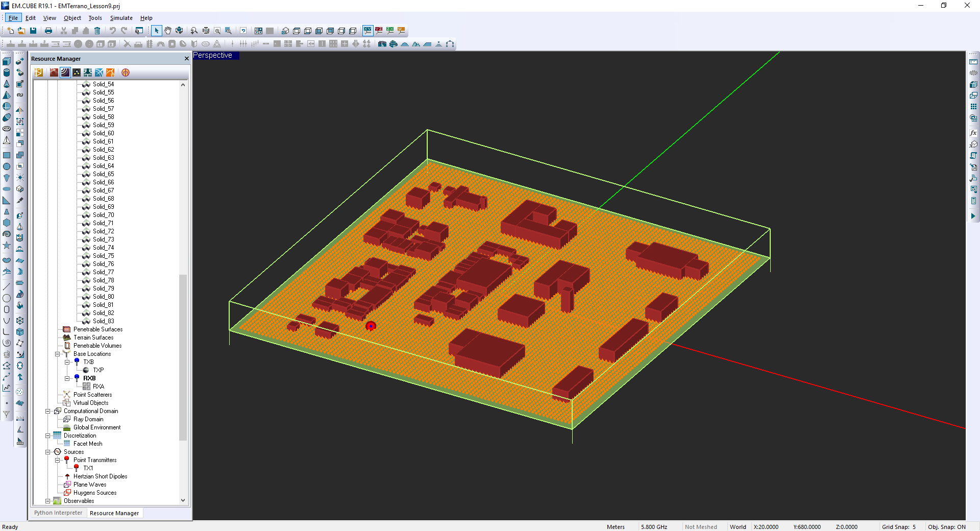
Task: Click the Delete trash can icon
Action: pyautogui.click(x=97, y=31)
